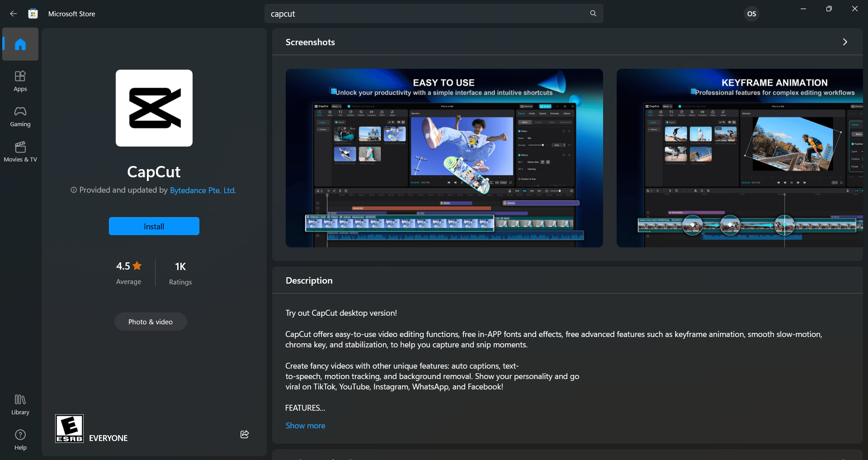Restore down the Microsoft Store window

coord(829,9)
